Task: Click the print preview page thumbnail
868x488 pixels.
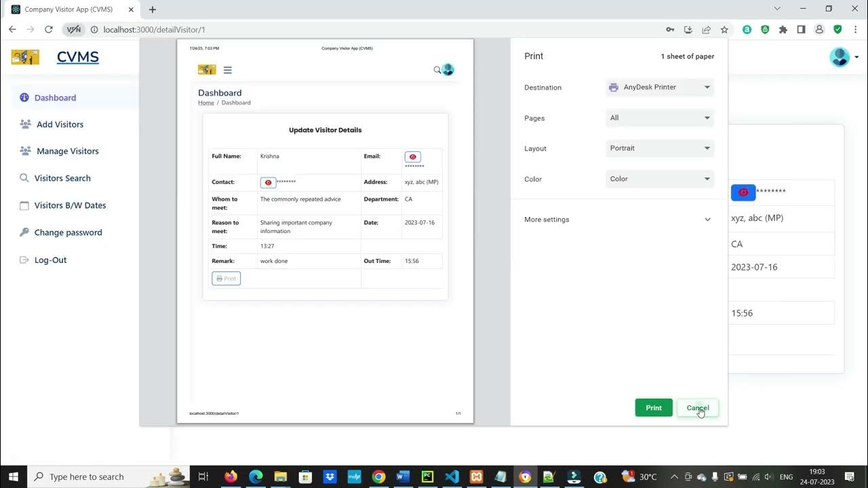Action: pos(325,231)
